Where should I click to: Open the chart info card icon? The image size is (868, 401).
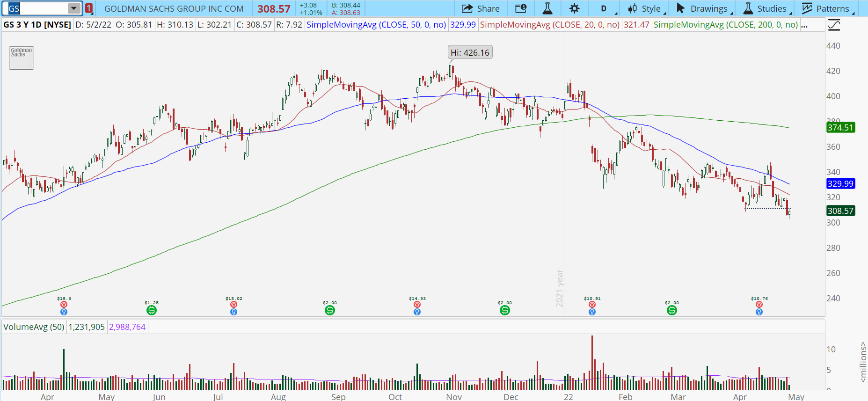click(x=520, y=8)
